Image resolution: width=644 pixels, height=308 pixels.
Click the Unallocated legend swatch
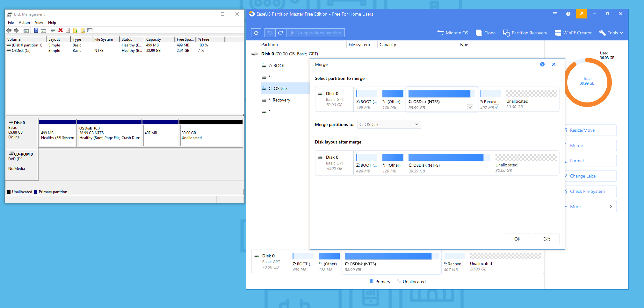point(399,281)
